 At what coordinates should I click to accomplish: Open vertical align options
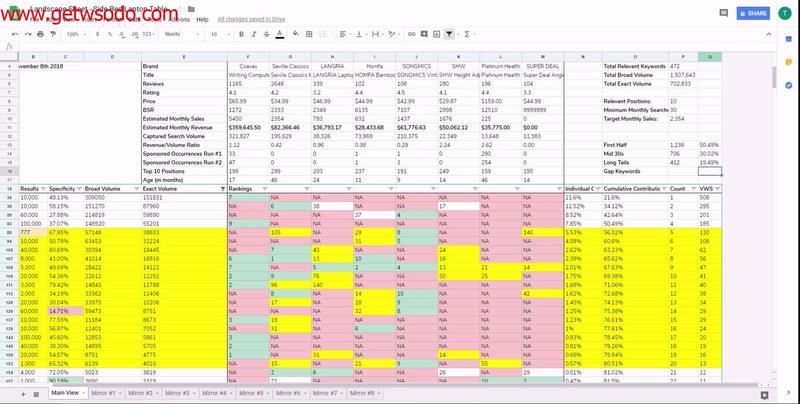360,34
